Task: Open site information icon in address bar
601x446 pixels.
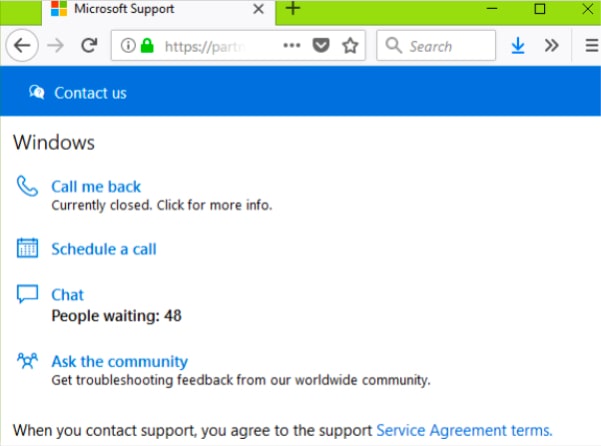Action: 128,46
